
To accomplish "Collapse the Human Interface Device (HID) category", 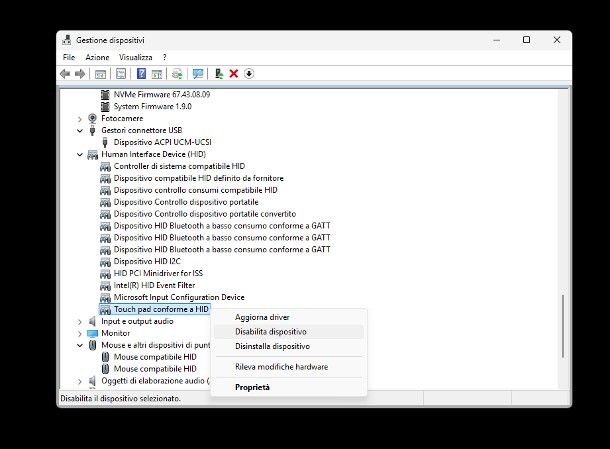I will coord(80,155).
